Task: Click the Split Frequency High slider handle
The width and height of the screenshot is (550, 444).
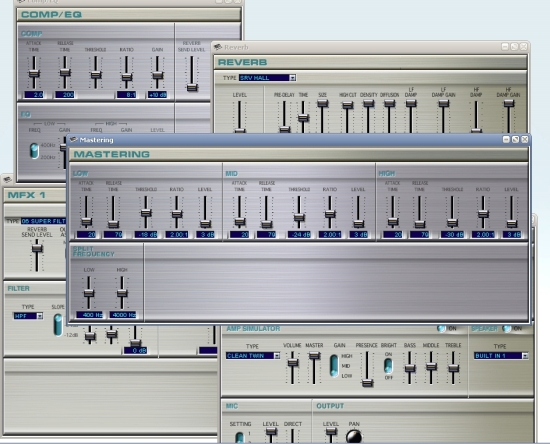Action: (x=122, y=293)
